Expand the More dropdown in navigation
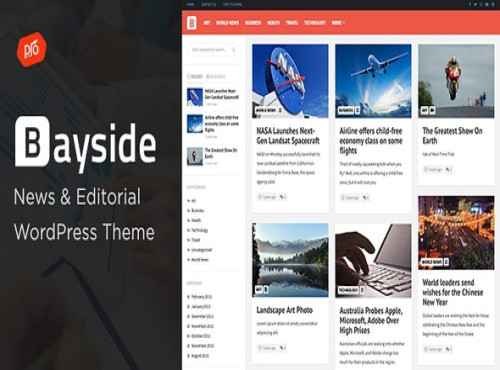The height and width of the screenshot is (370, 500). click(x=338, y=23)
